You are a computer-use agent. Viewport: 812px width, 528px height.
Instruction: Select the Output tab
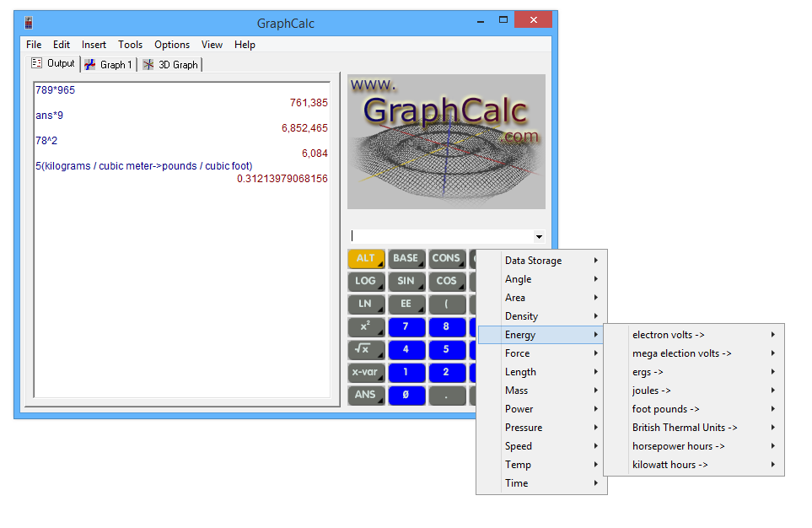click(x=53, y=64)
